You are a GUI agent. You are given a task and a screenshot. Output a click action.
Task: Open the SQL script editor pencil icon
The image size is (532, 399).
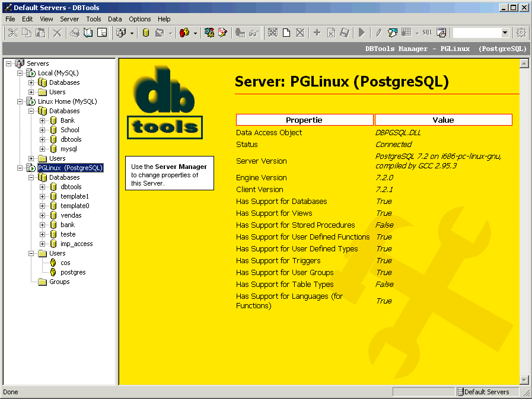tap(222, 33)
